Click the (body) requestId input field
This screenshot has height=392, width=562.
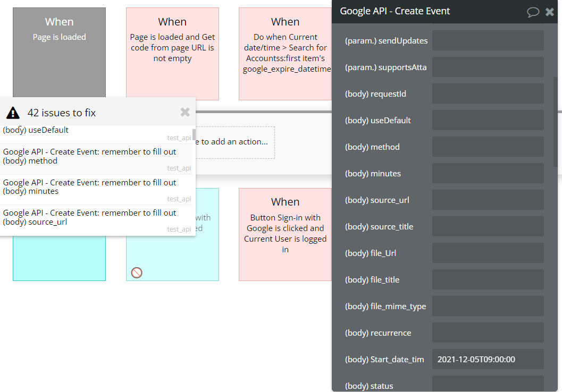click(488, 93)
